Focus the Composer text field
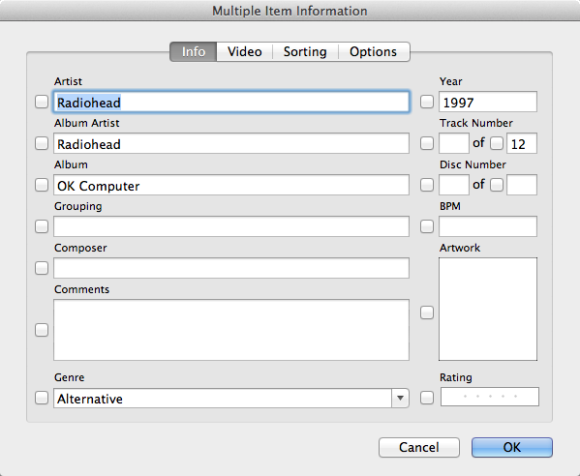Image resolution: width=580 pixels, height=476 pixels. [x=231, y=268]
